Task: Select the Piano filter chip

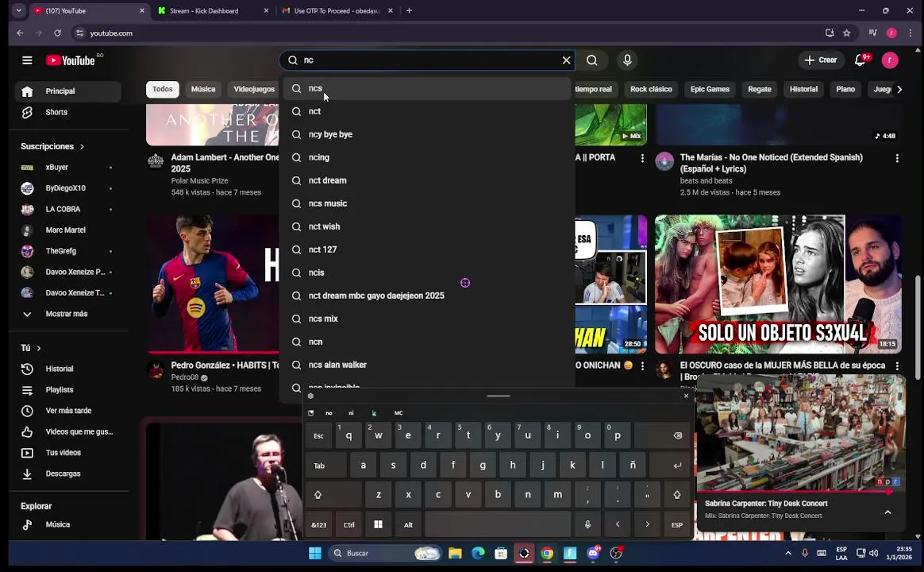Action: click(x=845, y=89)
